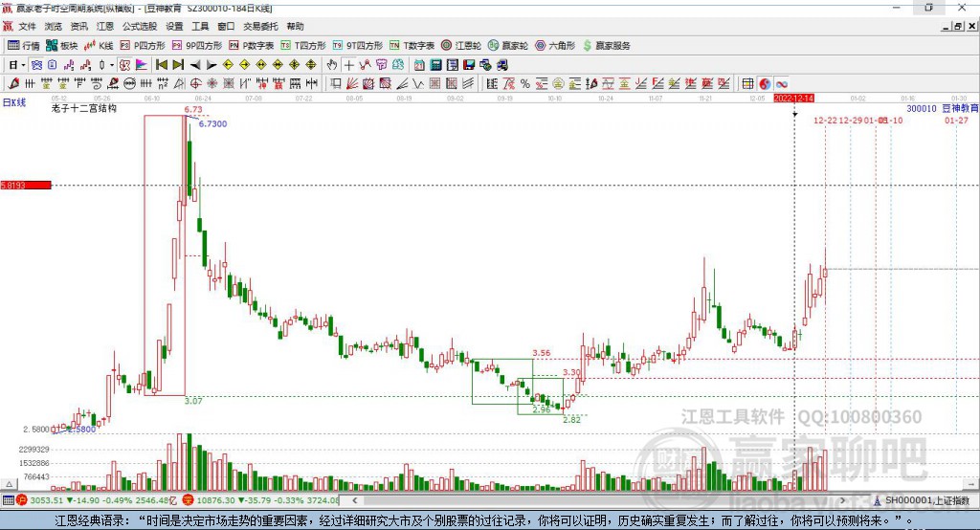Click the up-triangle button beside the volume panel

pyautogui.click(x=9, y=484)
